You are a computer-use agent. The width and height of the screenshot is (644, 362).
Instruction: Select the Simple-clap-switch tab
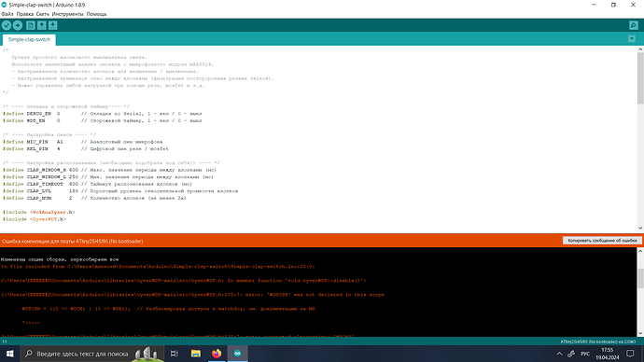(x=29, y=40)
